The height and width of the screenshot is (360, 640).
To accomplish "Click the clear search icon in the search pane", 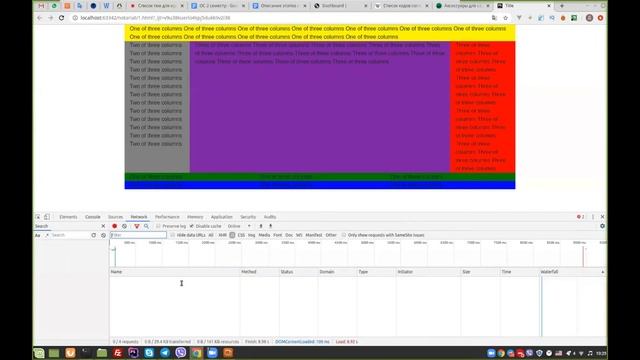I will pos(103,235).
